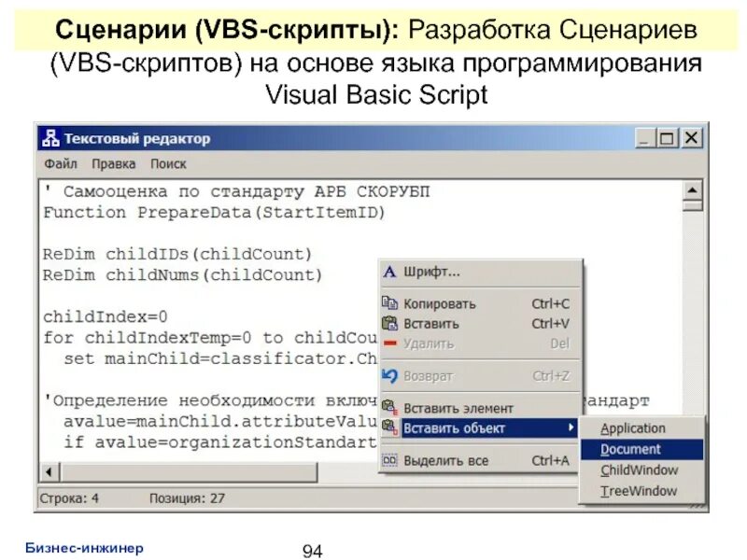
Task: Select Document in the submenu
Action: pyautogui.click(x=641, y=449)
